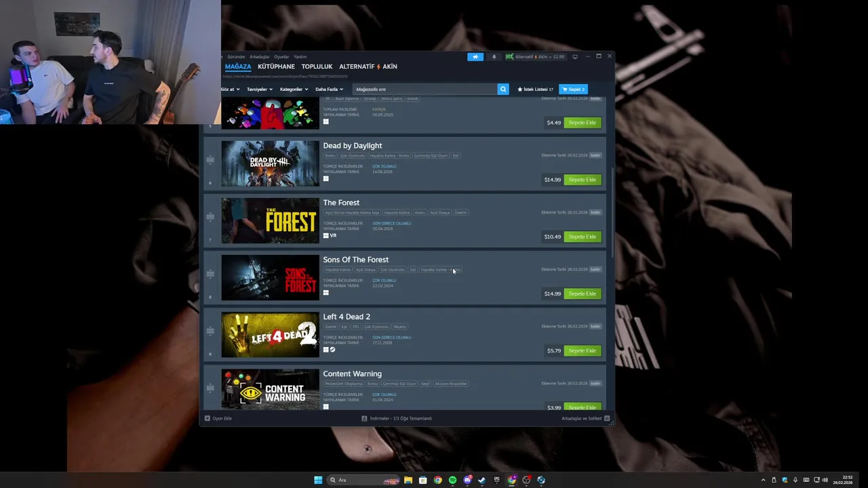Click the drag handle on Dead by Daylight row
Image resolution: width=868 pixels, height=488 pixels.
tap(210, 160)
